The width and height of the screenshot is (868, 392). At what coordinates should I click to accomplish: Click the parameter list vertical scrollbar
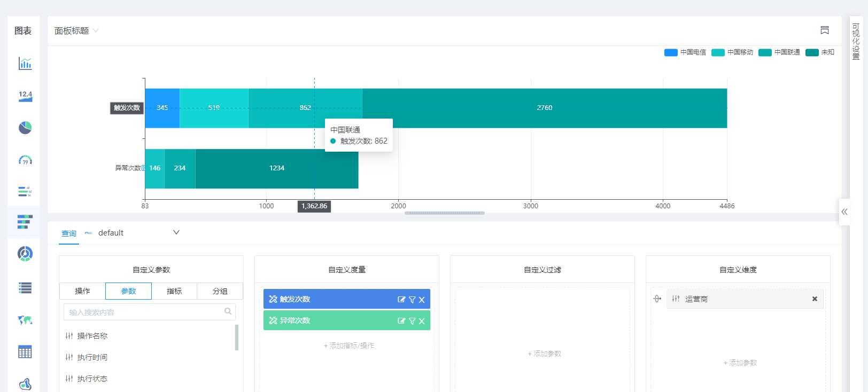[x=237, y=338]
